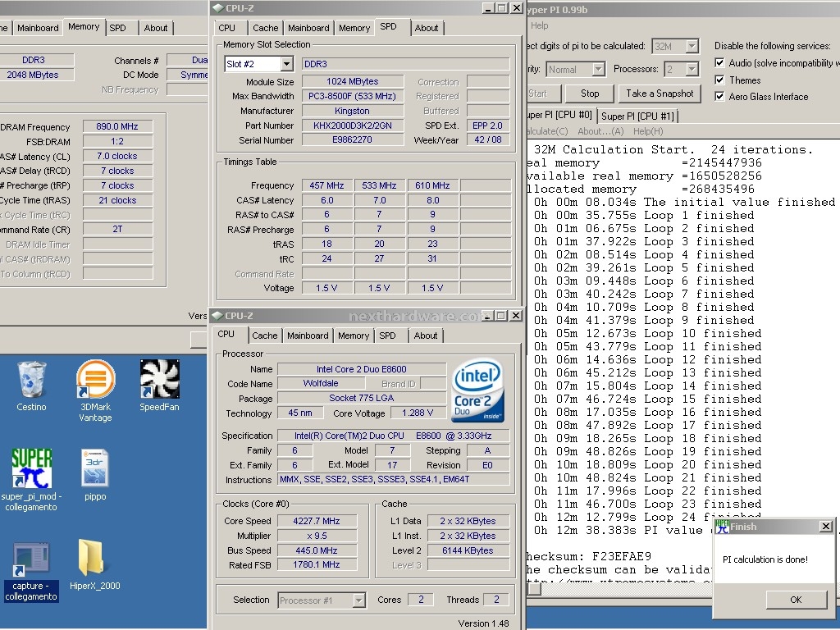The width and height of the screenshot is (840, 630).
Task: Open the Slot #2 memory slot dropdown
Action: click(x=286, y=64)
